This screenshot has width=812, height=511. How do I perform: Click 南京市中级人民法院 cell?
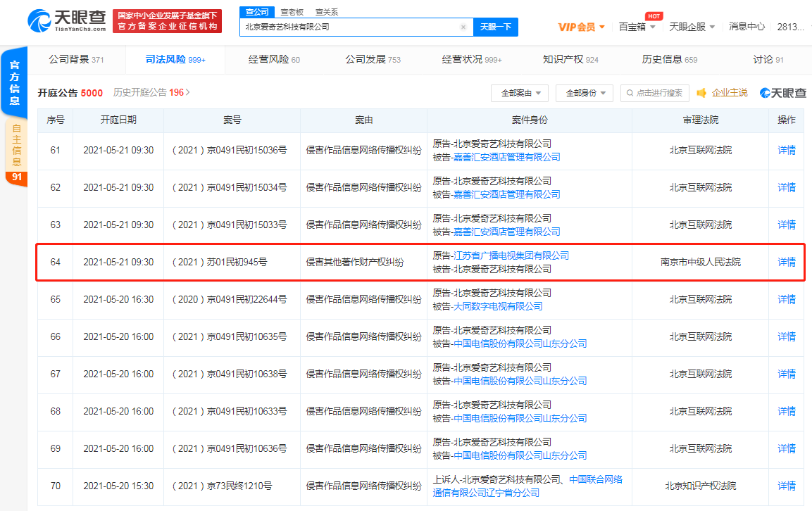(x=700, y=262)
